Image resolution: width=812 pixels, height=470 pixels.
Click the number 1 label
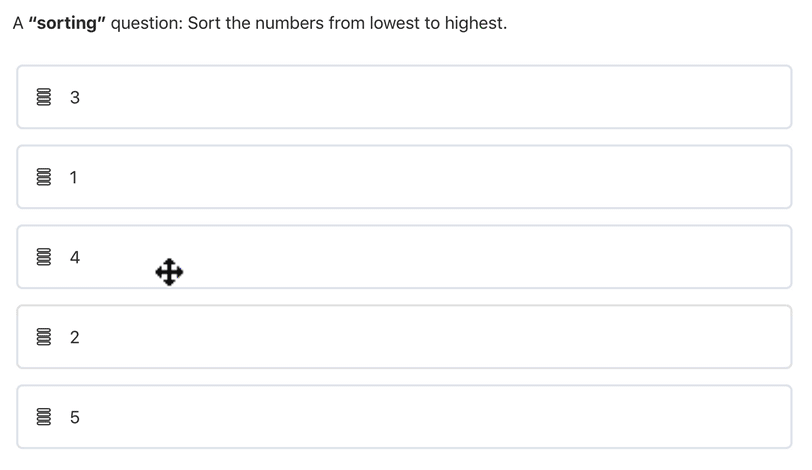tap(75, 178)
